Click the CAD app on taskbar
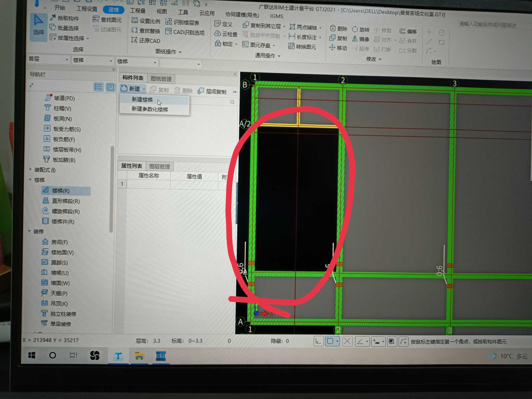This screenshot has width=532, height=399. [161, 356]
